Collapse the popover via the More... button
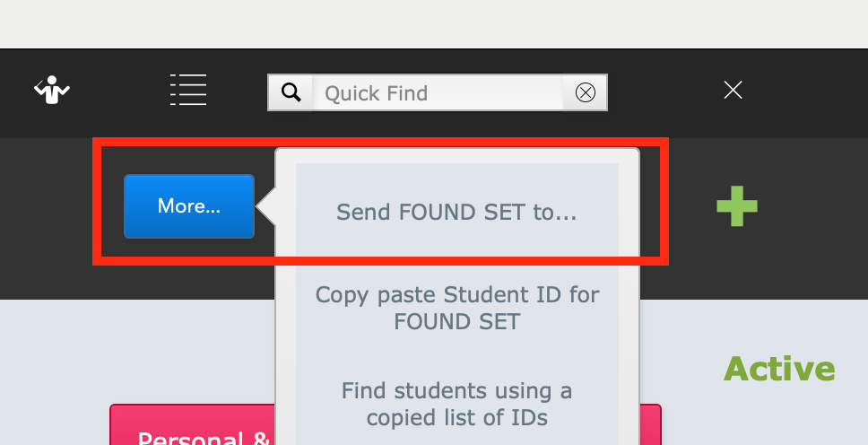868x445 pixels. (x=189, y=206)
